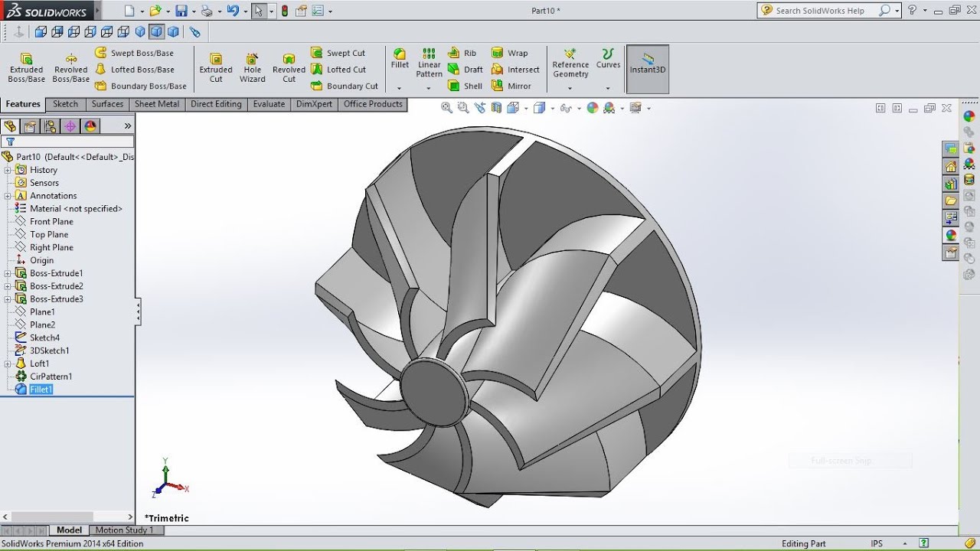Open DisplayManager tab in left panel
This screenshot has width=980, height=551.
(90, 126)
